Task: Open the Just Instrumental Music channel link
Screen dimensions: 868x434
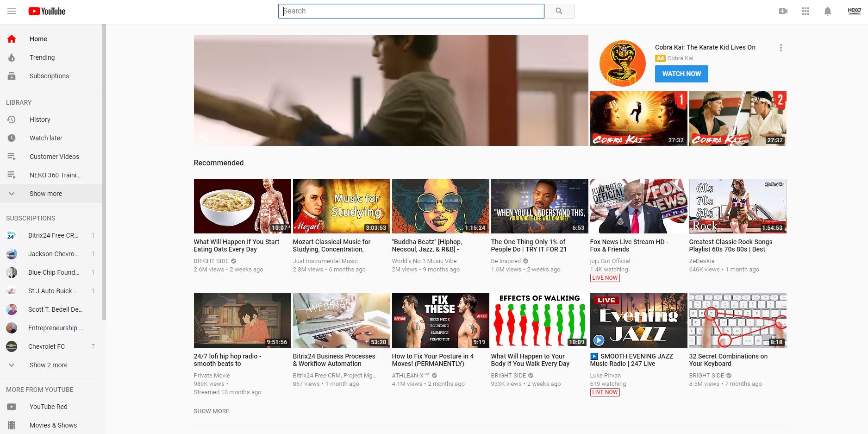Action: pyautogui.click(x=325, y=261)
